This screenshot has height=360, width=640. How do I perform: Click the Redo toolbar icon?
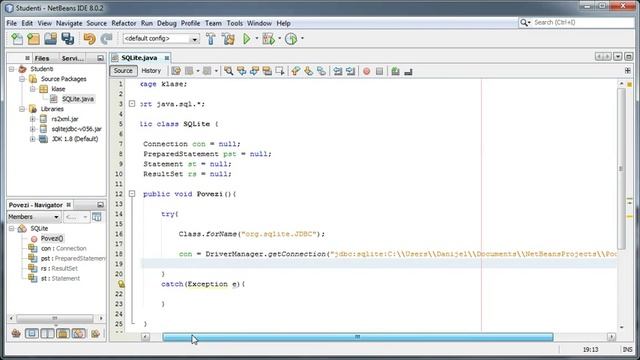click(x=107, y=39)
